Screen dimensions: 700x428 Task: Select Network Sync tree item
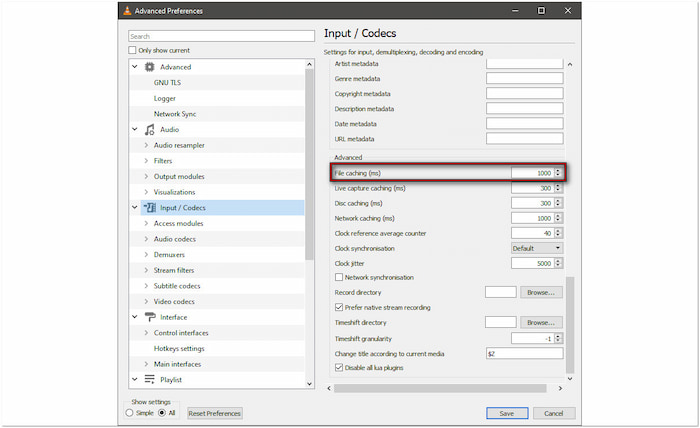click(x=175, y=114)
